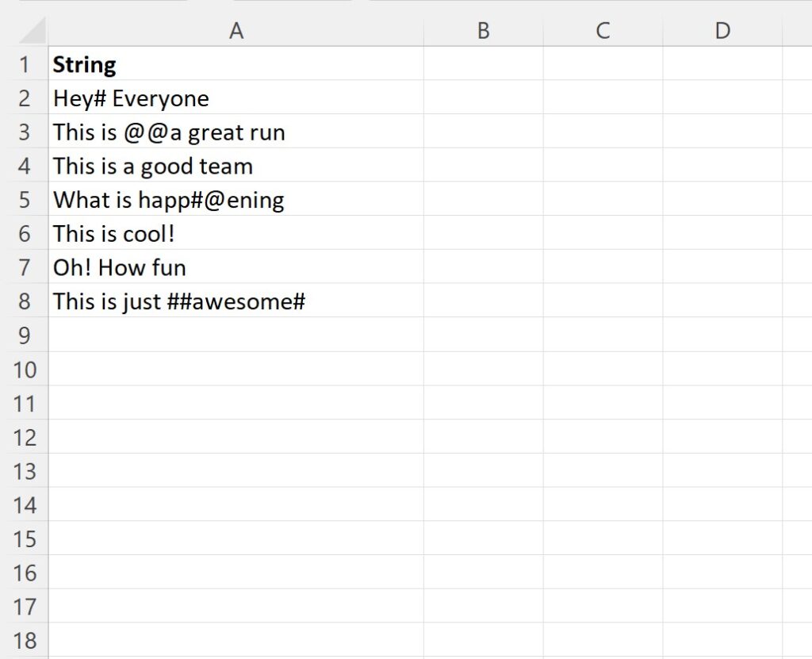Select cell containing 'Hey# Everyone'
The image size is (812, 659).
pyautogui.click(x=236, y=98)
